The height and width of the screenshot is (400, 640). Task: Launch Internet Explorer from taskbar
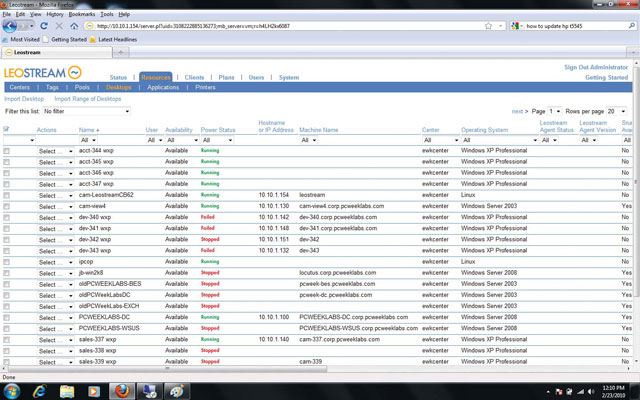pos(39,391)
